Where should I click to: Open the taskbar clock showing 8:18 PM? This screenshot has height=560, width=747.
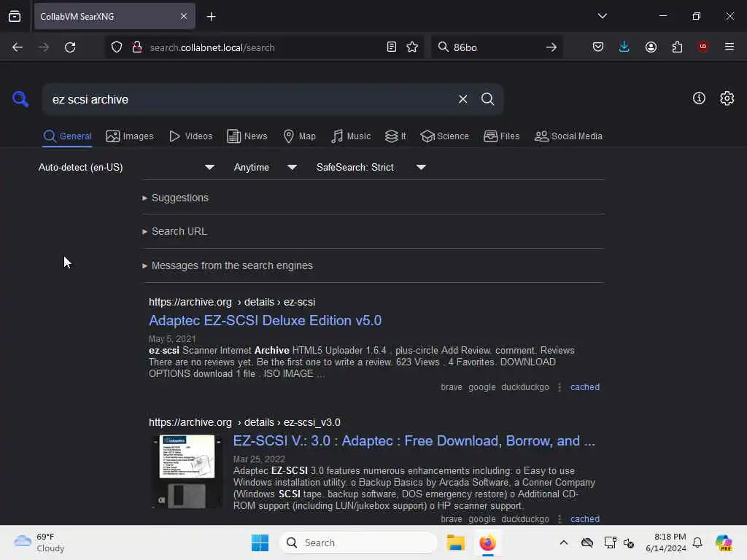pyautogui.click(x=665, y=542)
